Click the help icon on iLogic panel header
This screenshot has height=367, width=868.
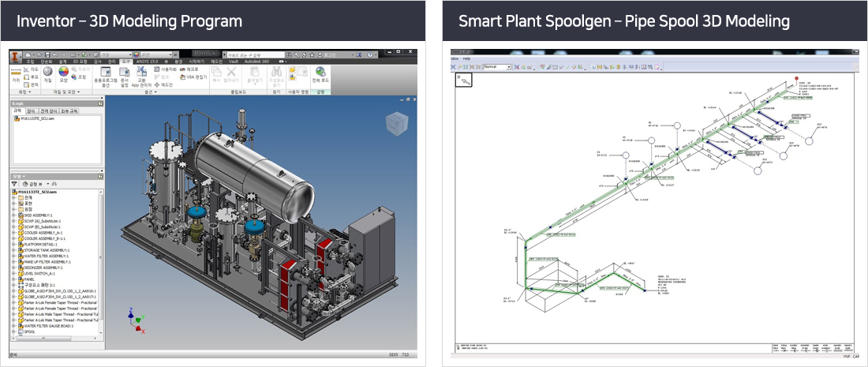[x=100, y=103]
